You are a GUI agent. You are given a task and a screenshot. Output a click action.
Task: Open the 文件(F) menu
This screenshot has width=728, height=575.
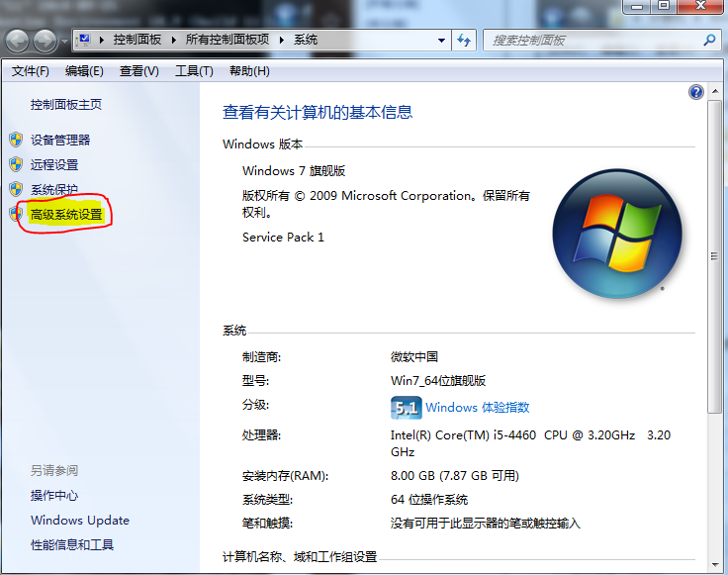tap(31, 71)
